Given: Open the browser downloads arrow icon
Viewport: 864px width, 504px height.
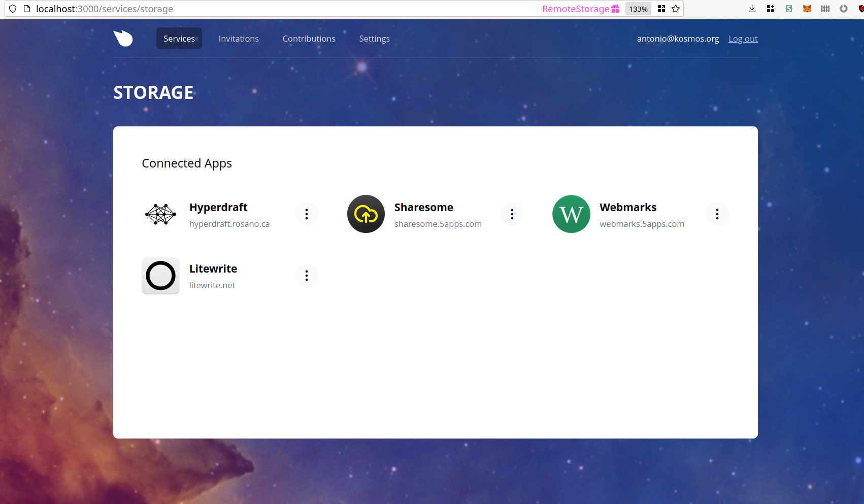Looking at the screenshot, I should pyautogui.click(x=752, y=9).
